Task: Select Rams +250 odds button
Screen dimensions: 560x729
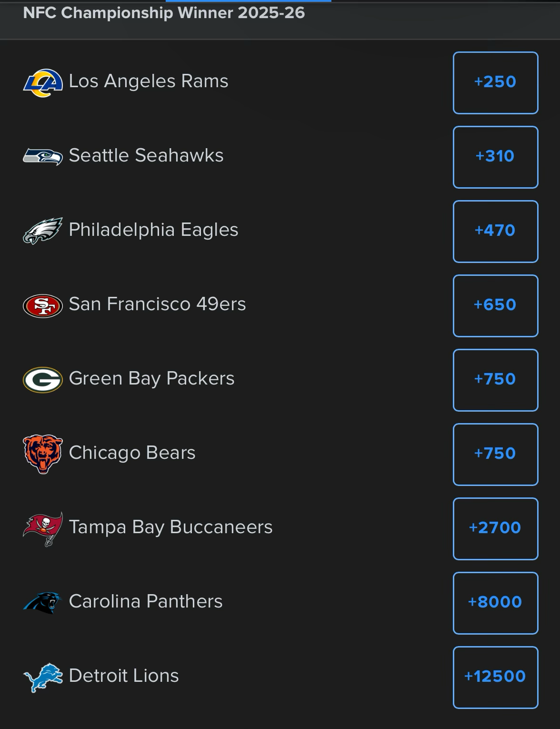Action: 495,83
